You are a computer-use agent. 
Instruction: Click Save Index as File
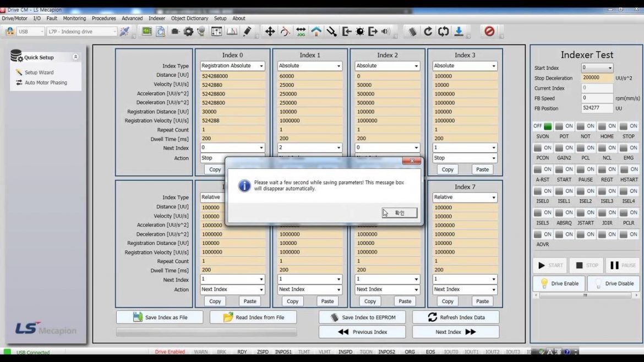[x=160, y=317]
